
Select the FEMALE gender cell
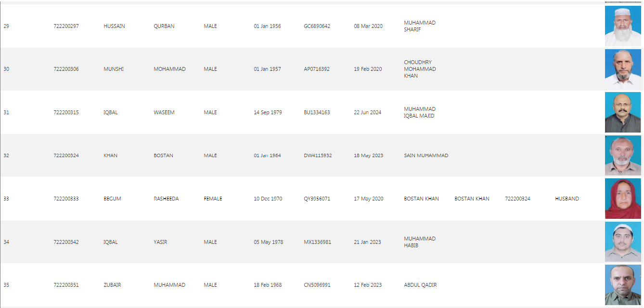point(213,199)
